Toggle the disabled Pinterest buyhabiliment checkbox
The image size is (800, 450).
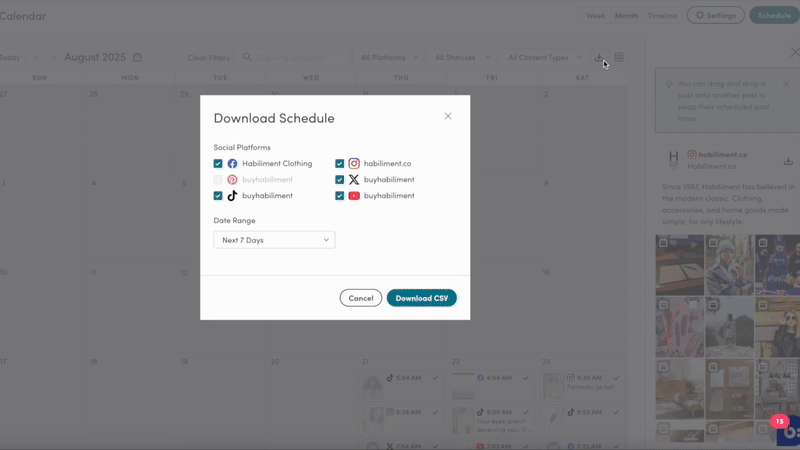coord(218,180)
